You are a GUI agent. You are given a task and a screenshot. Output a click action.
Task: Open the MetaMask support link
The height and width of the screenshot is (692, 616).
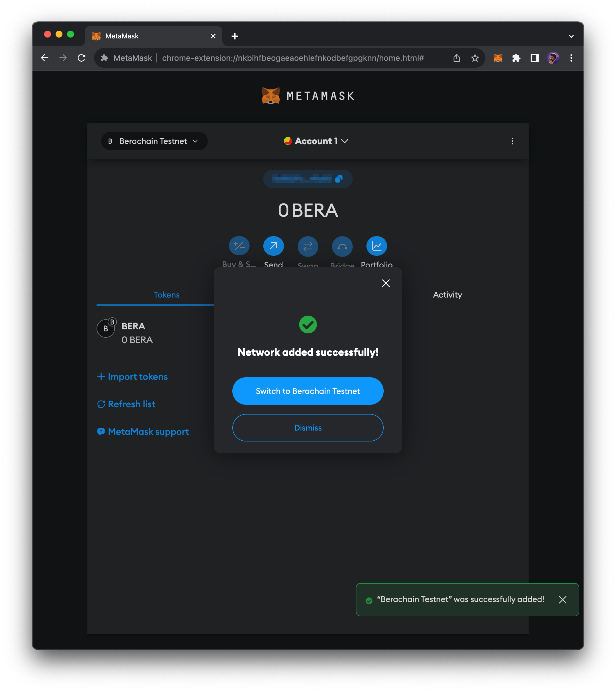(x=143, y=432)
